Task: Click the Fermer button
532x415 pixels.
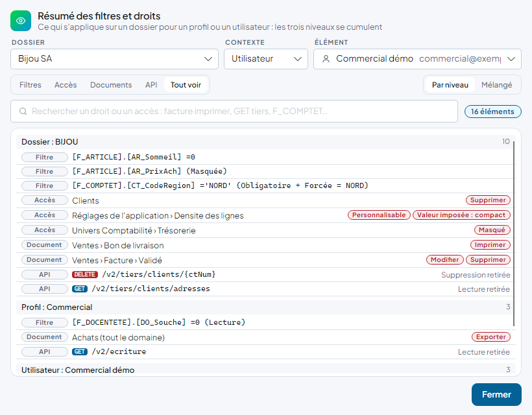Action: (x=496, y=394)
